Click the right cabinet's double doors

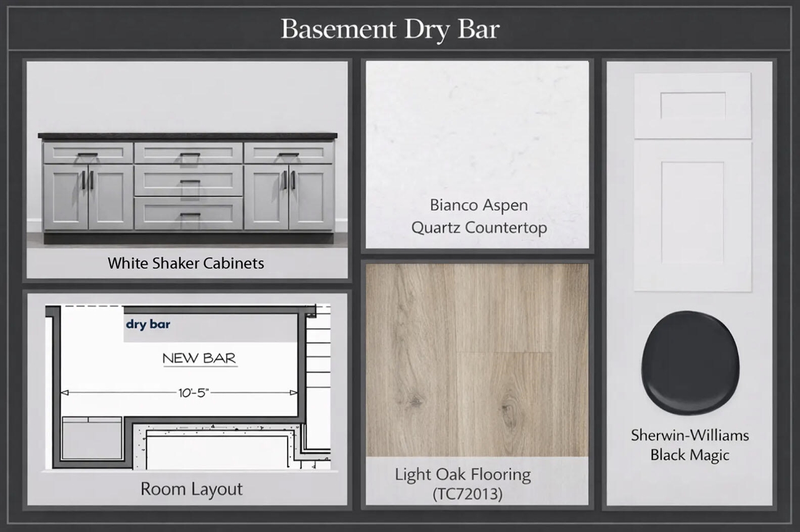(x=288, y=197)
